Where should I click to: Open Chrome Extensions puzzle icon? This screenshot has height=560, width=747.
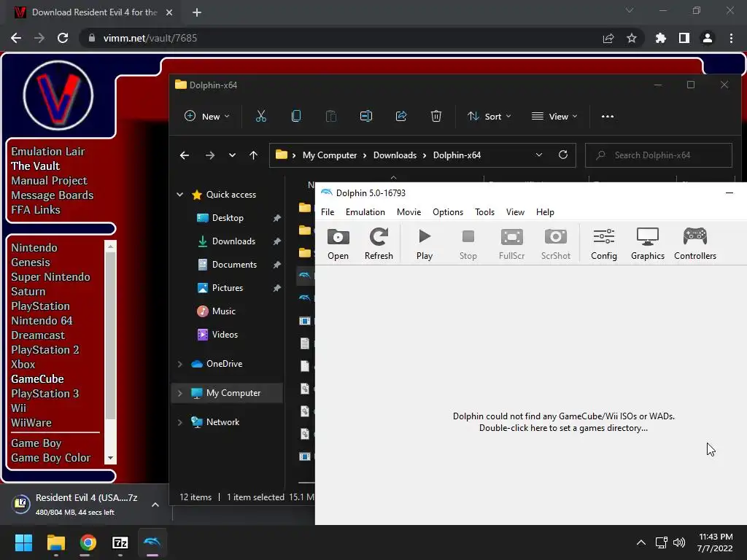tap(660, 38)
